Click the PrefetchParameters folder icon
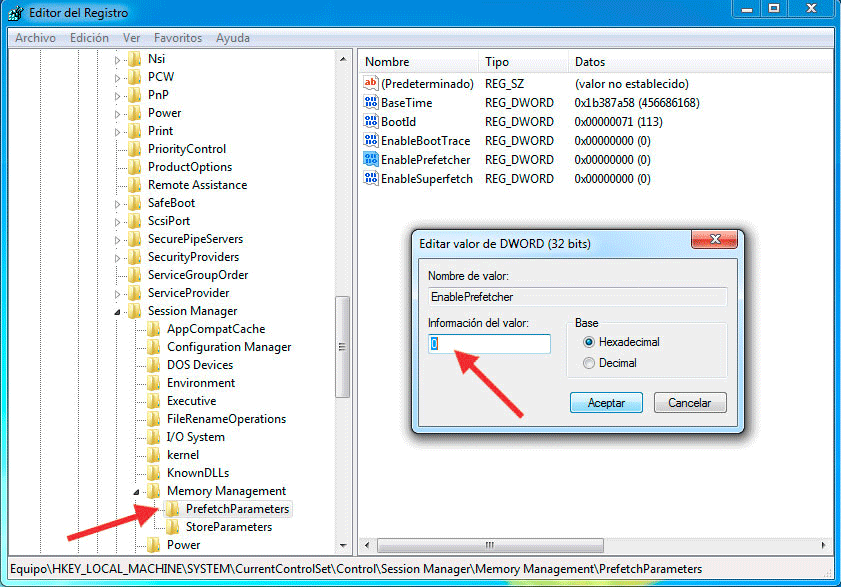 pyautogui.click(x=173, y=509)
